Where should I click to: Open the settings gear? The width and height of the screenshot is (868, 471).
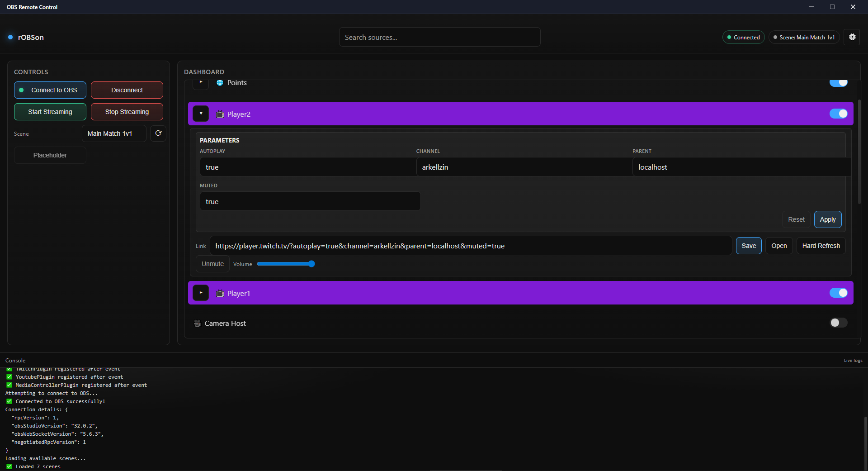click(852, 37)
